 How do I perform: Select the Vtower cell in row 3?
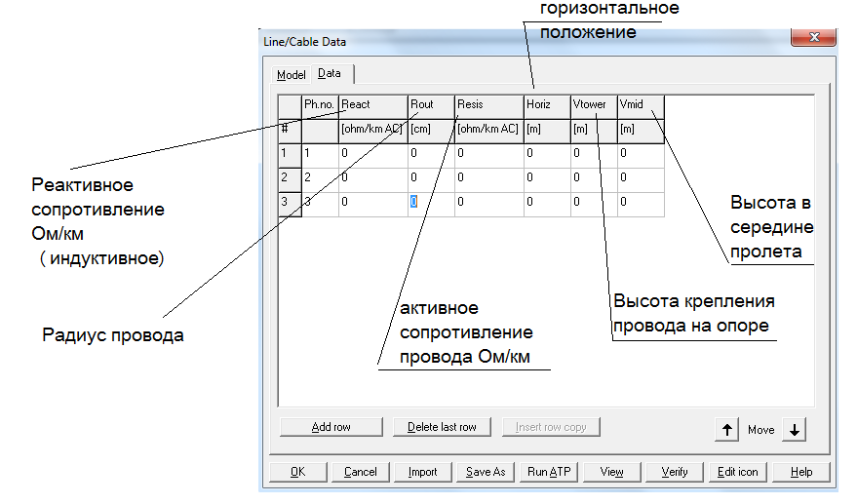[594, 205]
